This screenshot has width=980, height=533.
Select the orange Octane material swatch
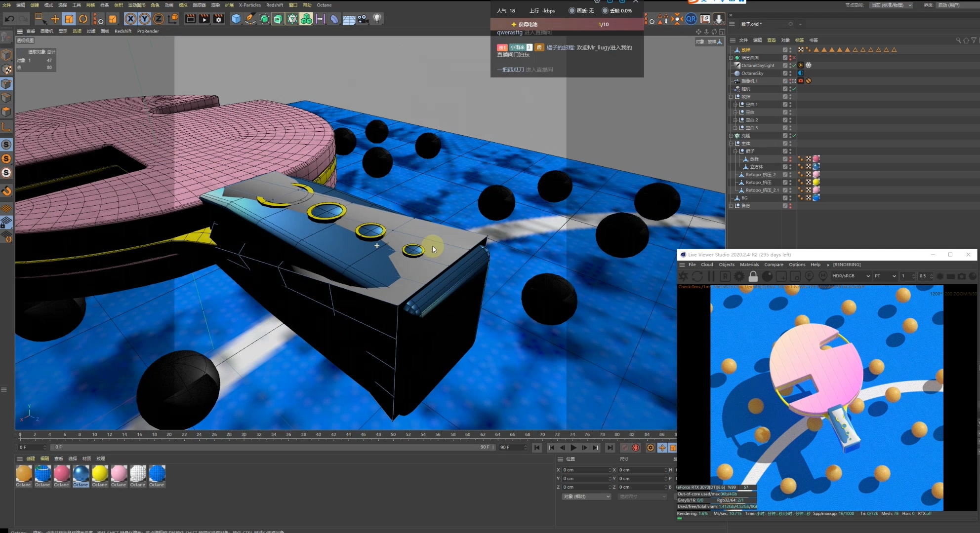[23, 473]
